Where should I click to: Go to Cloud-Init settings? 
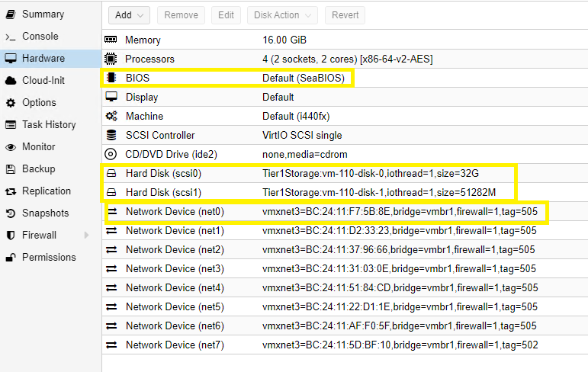tap(43, 80)
